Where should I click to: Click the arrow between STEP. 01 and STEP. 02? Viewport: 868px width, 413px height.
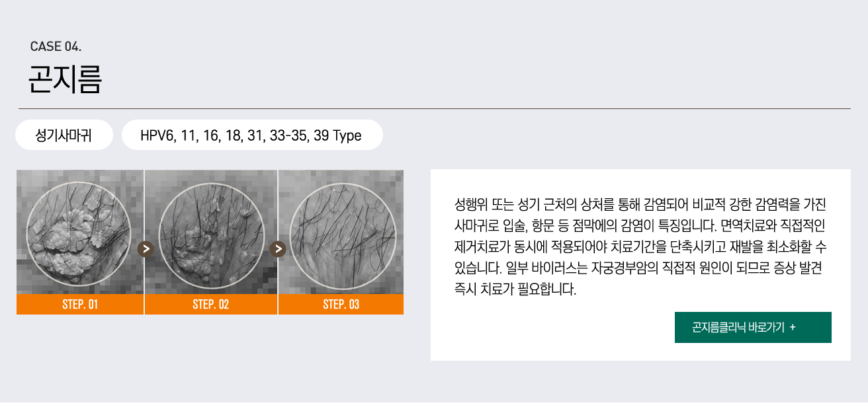[145, 248]
